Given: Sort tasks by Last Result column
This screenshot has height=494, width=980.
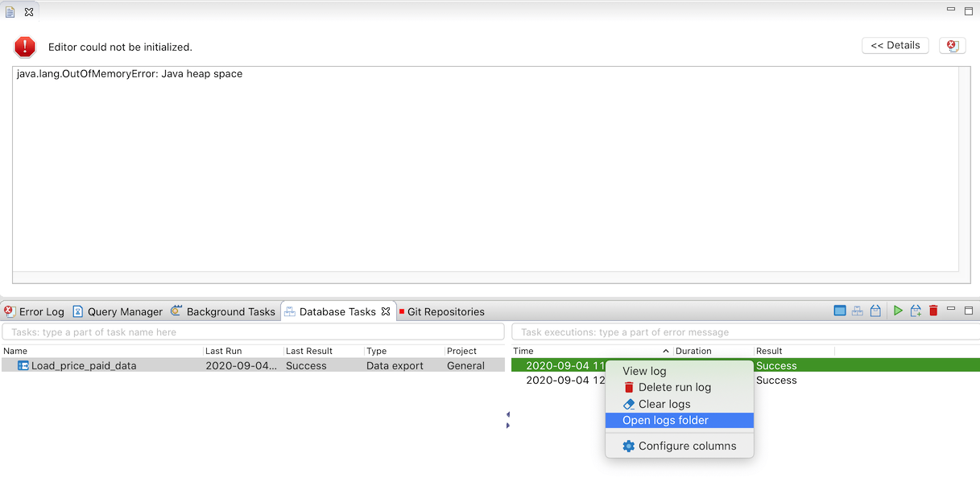Looking at the screenshot, I should tap(324, 351).
